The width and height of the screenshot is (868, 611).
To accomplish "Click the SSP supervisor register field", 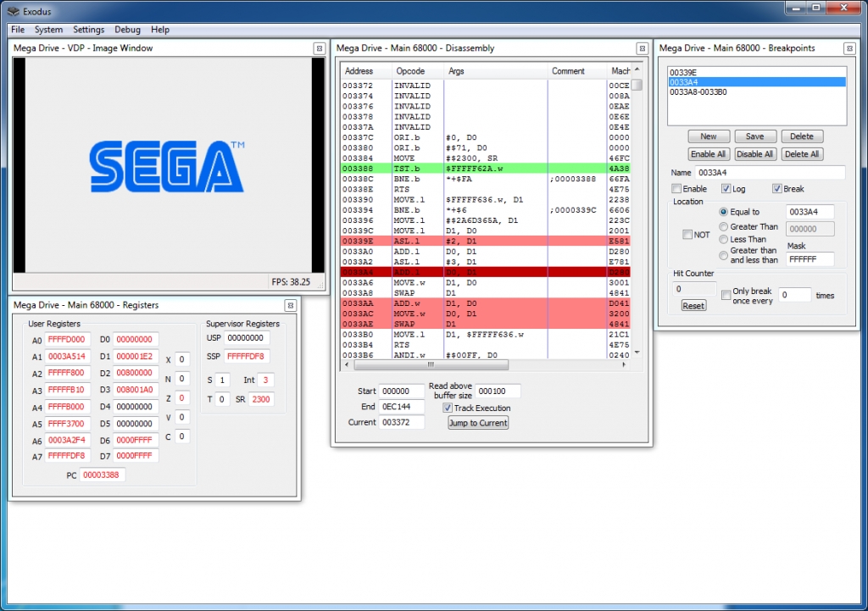I will click(x=247, y=357).
